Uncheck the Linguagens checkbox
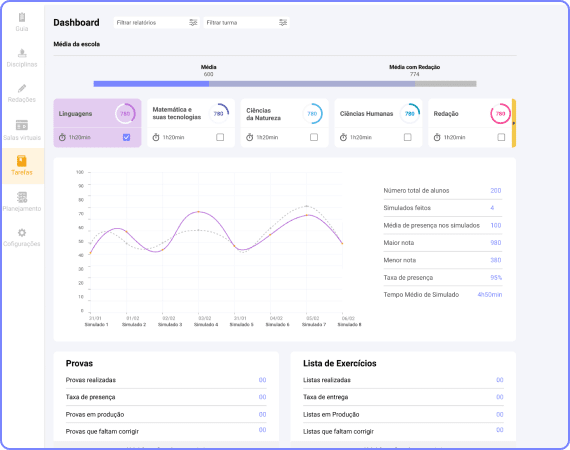570x450 pixels. [127, 137]
